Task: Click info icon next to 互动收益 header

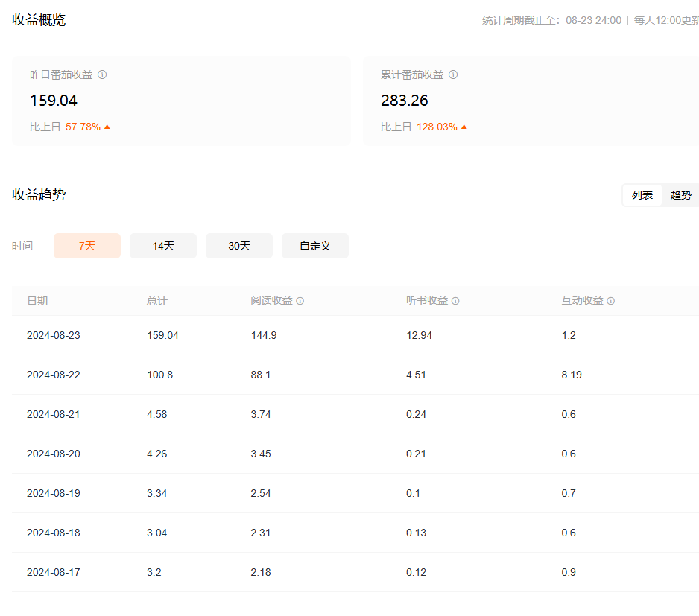Action: tap(611, 302)
